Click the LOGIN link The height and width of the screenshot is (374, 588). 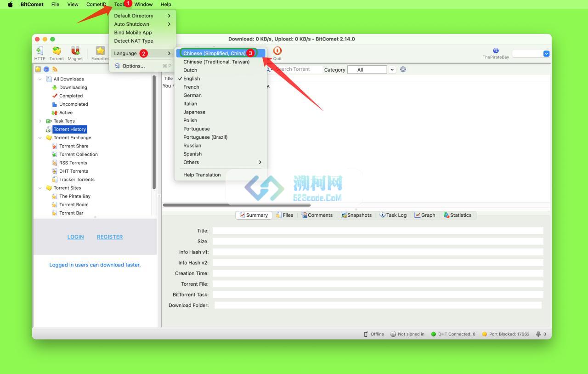click(75, 237)
